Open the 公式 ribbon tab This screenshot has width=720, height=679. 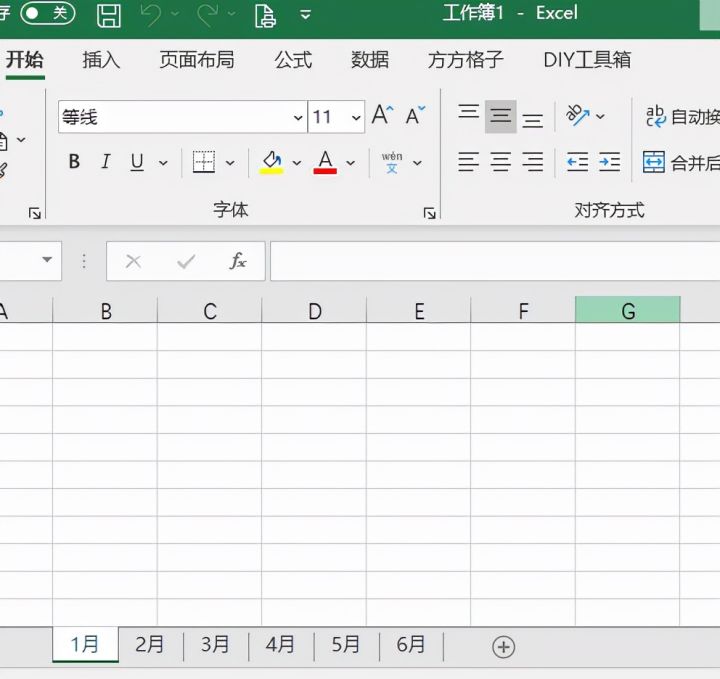pyautogui.click(x=293, y=60)
